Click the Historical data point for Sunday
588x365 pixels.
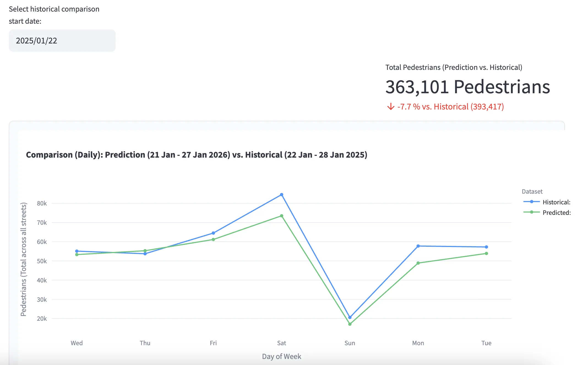click(350, 317)
